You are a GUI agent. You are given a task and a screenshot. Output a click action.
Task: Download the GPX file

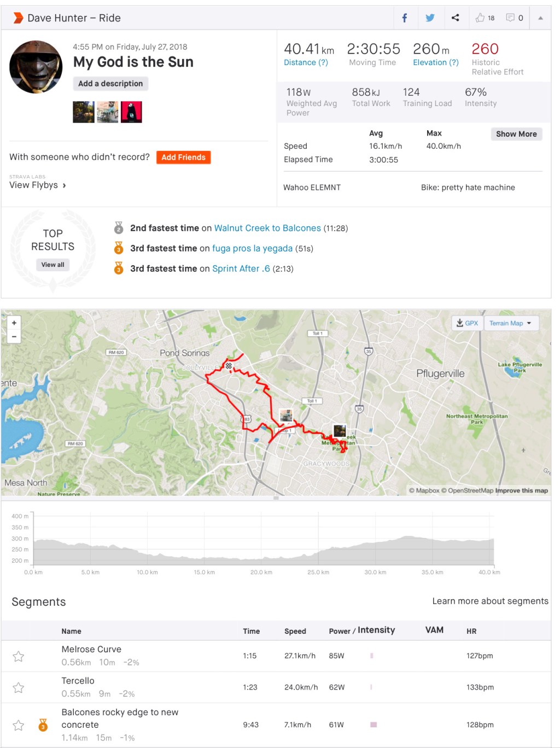[x=468, y=323]
